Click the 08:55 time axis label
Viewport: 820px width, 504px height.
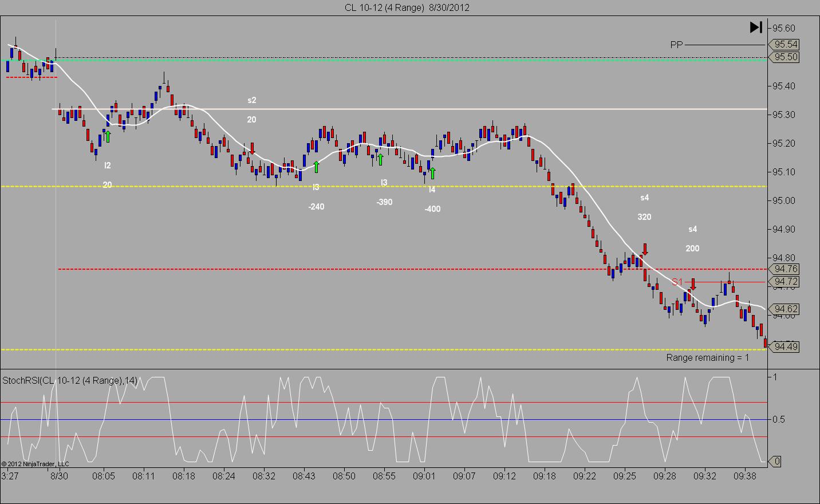[x=384, y=476]
